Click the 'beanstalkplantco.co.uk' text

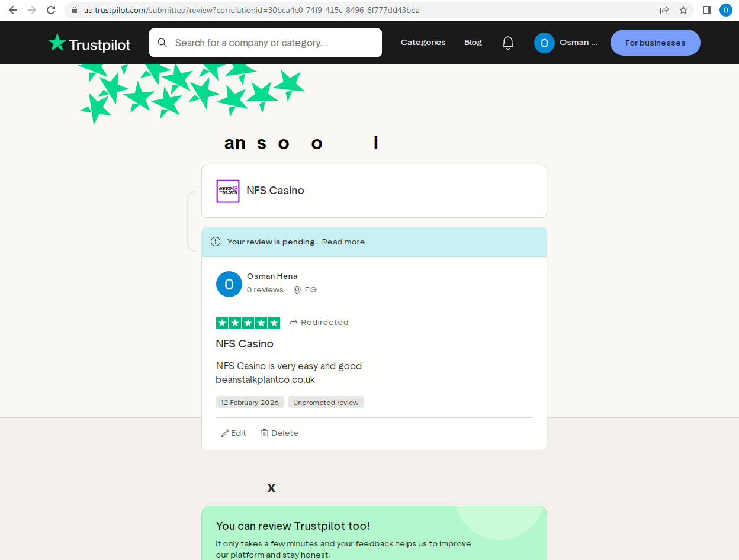[x=265, y=379]
